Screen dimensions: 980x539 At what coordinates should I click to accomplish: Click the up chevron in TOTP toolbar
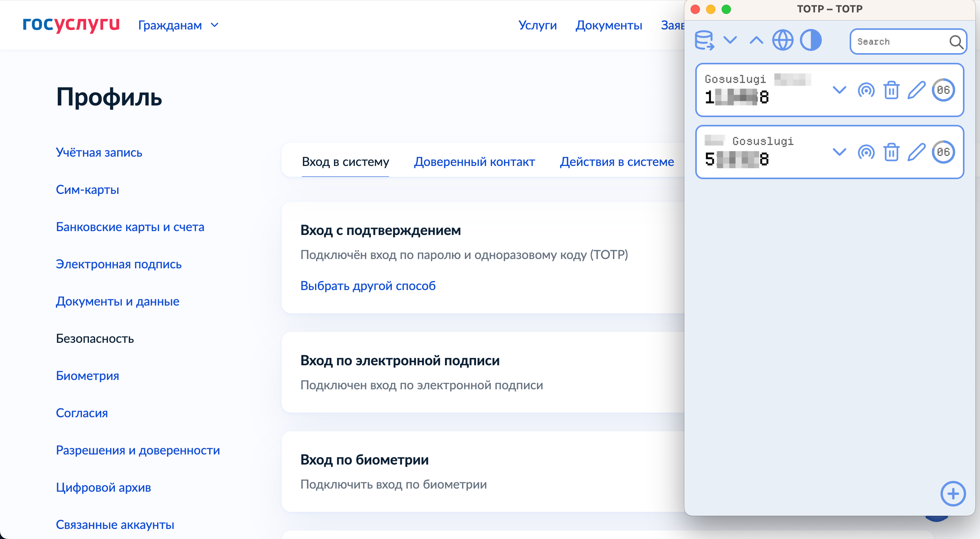click(x=756, y=40)
